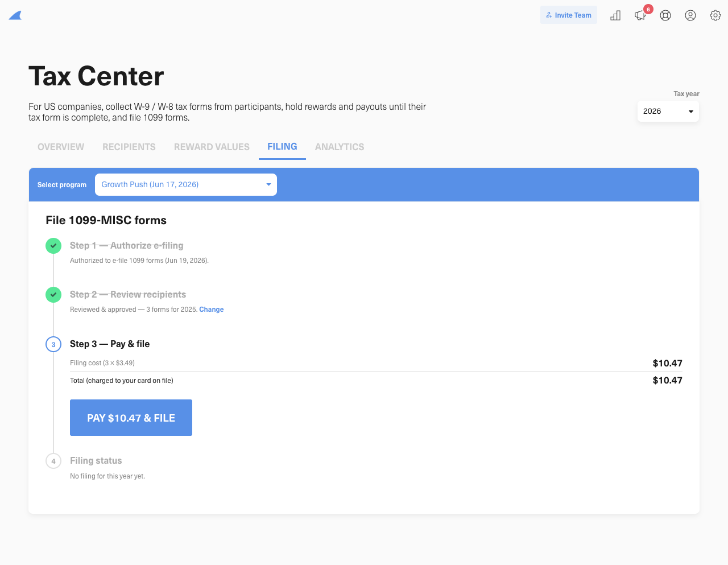728x565 pixels.
Task: Click the Step 2 — Review recipients title
Action: coord(128,294)
